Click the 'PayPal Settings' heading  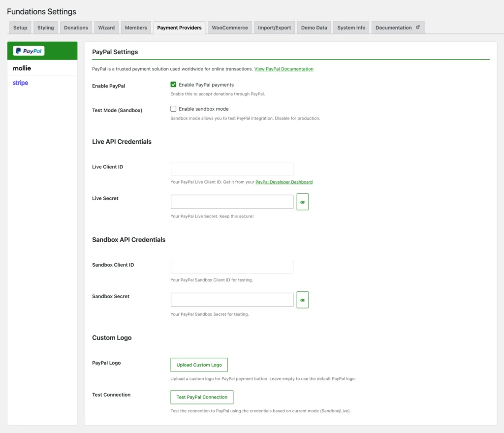click(x=115, y=52)
